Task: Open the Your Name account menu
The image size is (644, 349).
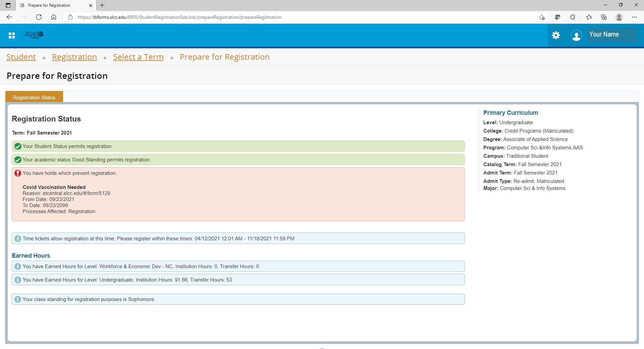Action: pyautogui.click(x=604, y=35)
